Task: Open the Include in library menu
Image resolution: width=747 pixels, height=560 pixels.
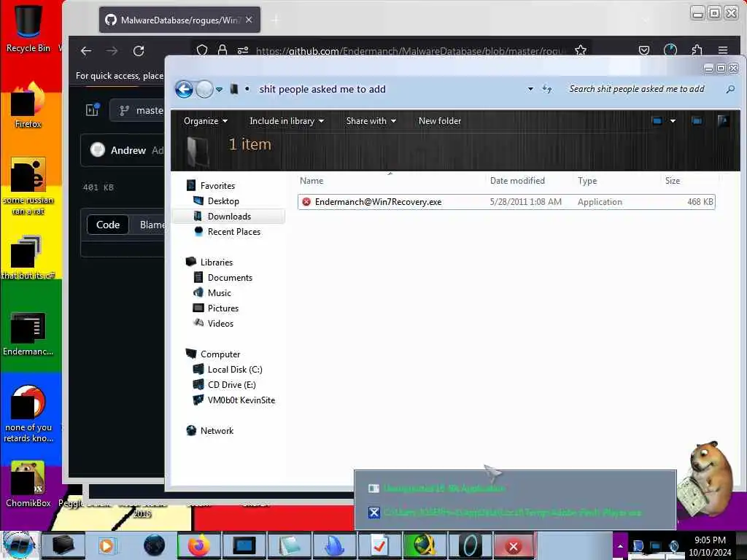Action: 286,121
